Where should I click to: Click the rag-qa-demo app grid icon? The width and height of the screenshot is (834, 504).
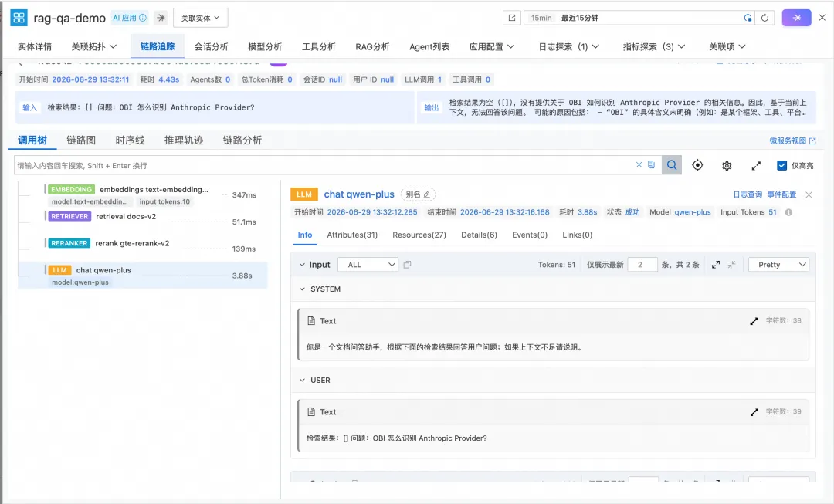point(19,18)
